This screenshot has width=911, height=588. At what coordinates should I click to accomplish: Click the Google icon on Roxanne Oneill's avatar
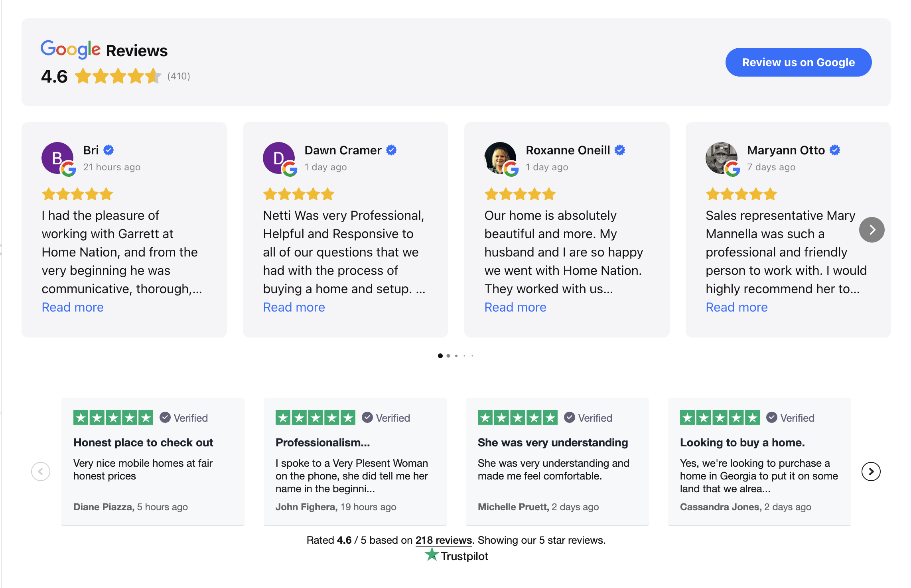coord(512,171)
